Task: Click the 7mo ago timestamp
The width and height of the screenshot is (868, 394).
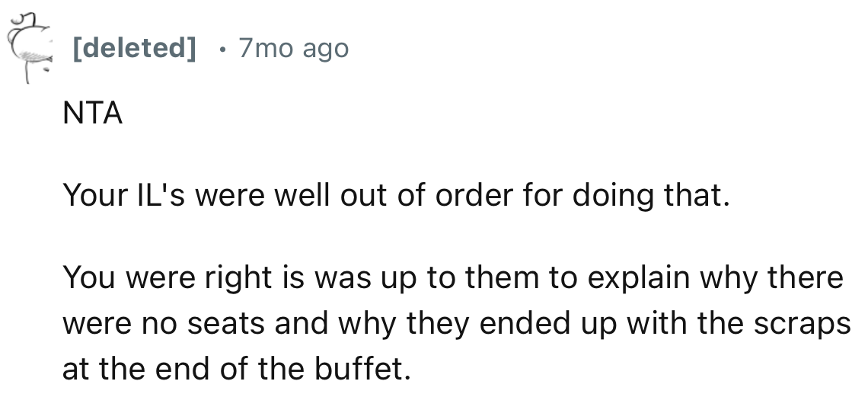Action: point(293,50)
